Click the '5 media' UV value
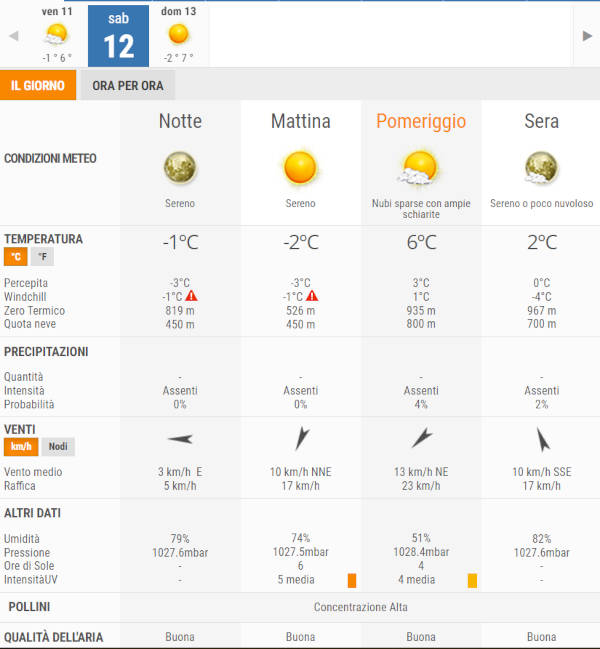 296,579
